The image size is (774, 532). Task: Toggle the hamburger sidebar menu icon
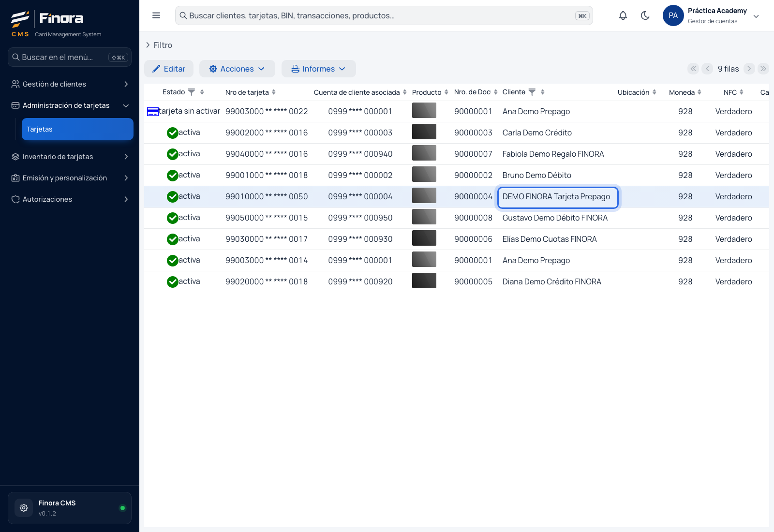click(x=156, y=15)
